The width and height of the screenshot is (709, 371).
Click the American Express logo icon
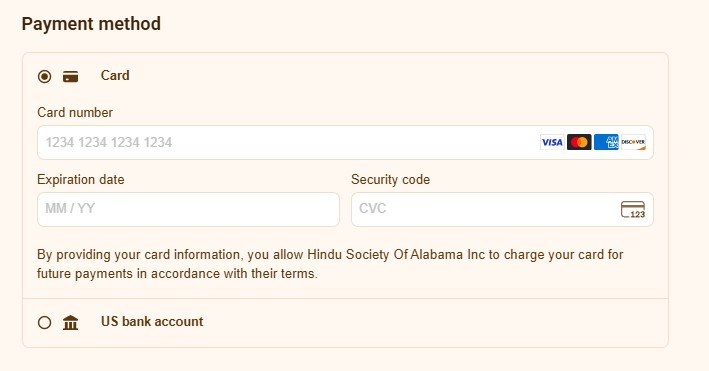[x=606, y=142]
